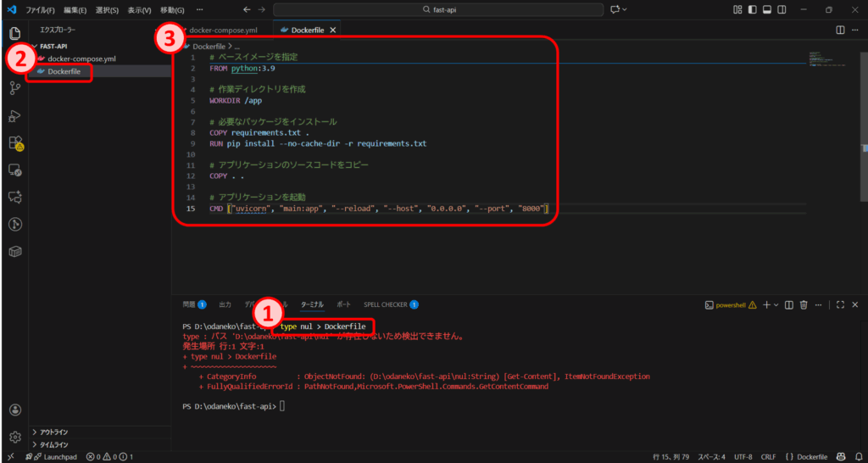Screen dimensions: 868x463
Task: Open the new terminal profile dropdown arrow
Action: (776, 304)
